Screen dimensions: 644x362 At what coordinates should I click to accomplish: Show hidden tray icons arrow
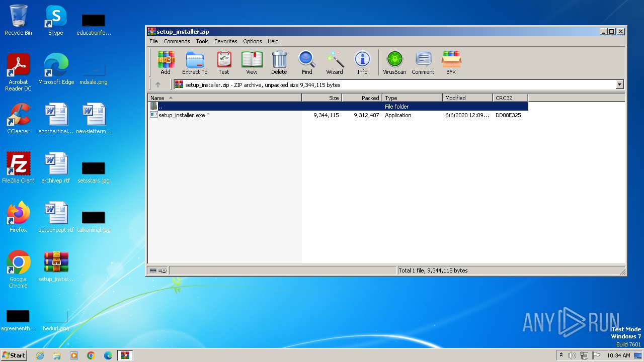pos(561,355)
